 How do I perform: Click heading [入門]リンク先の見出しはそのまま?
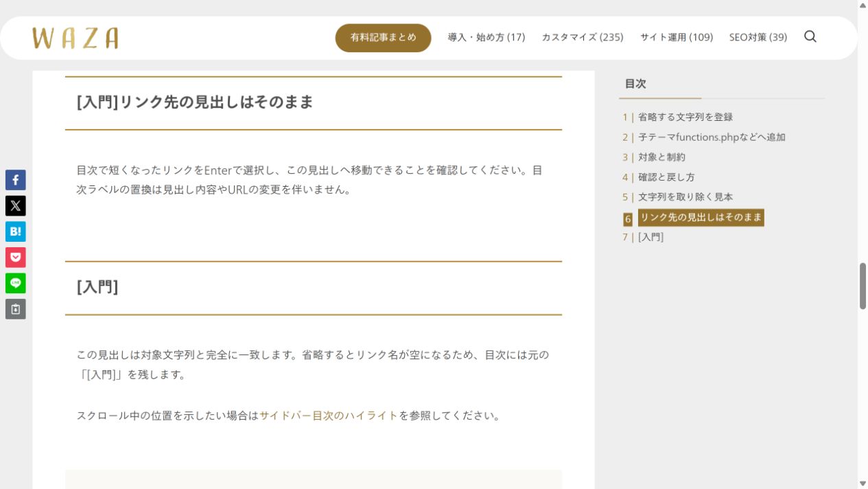(195, 102)
